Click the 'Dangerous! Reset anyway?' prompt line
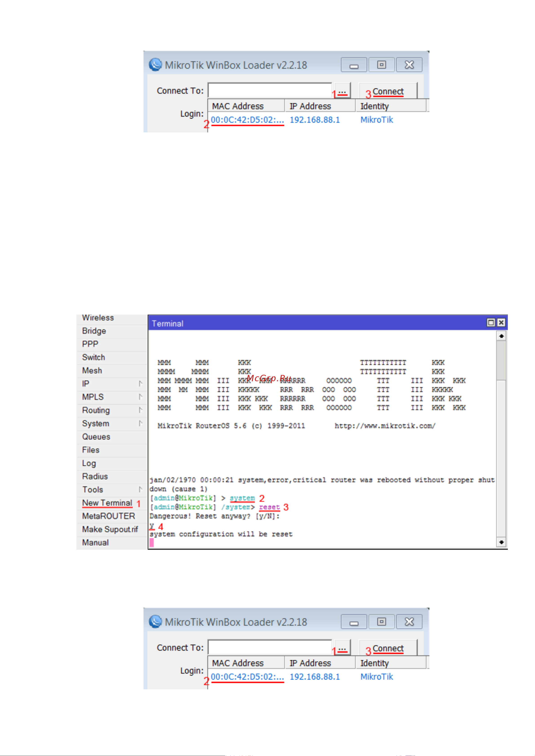 click(214, 516)
